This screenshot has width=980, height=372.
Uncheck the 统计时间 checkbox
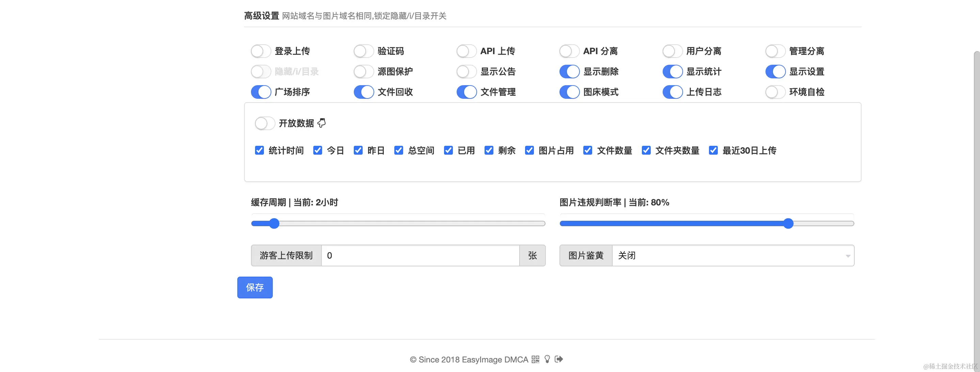[259, 150]
